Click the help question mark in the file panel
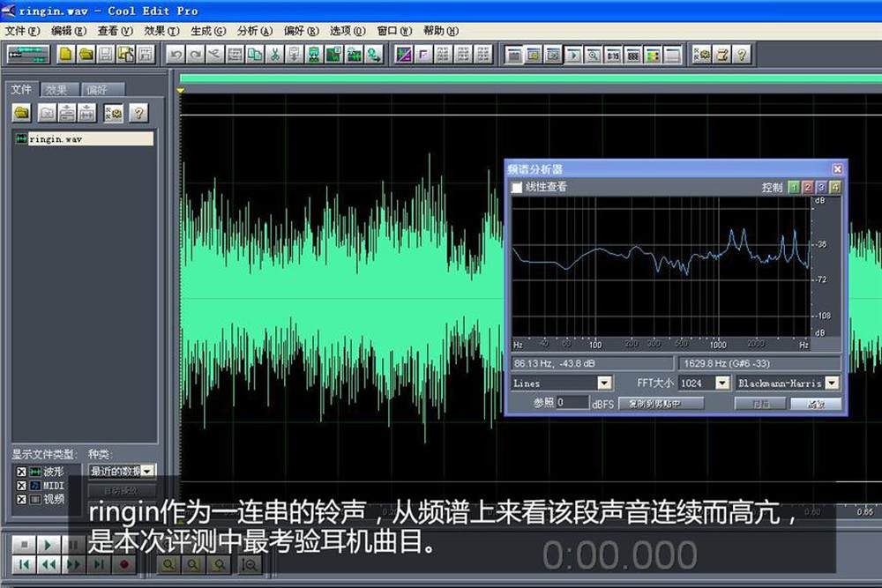Image resolution: width=882 pixels, height=588 pixels. [138, 113]
